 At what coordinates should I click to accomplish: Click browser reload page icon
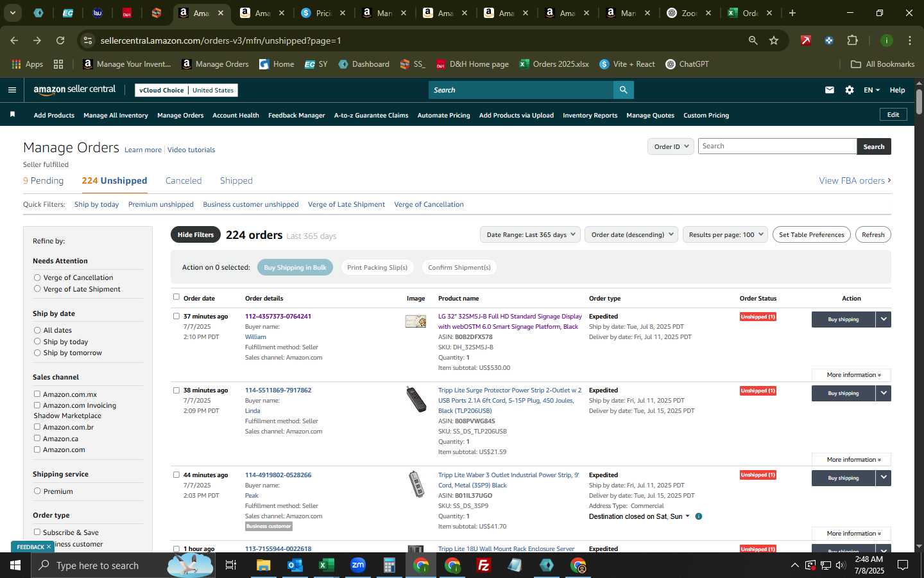click(60, 40)
